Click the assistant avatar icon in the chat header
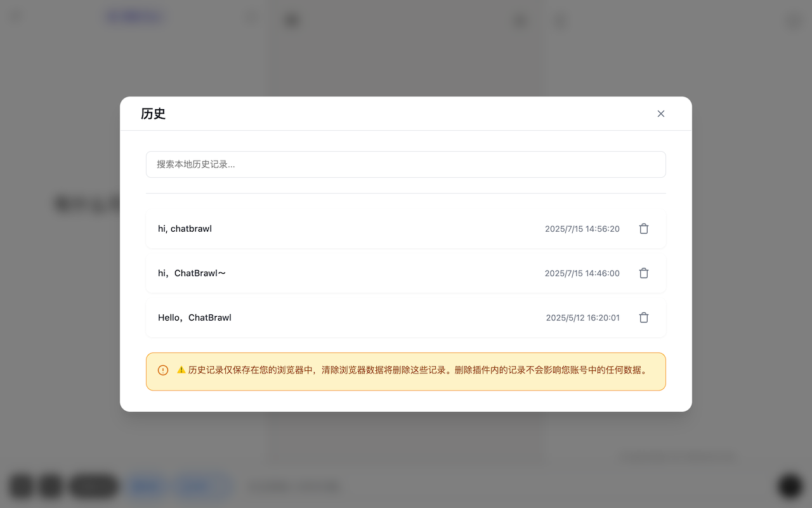This screenshot has width=812, height=508. click(292, 20)
